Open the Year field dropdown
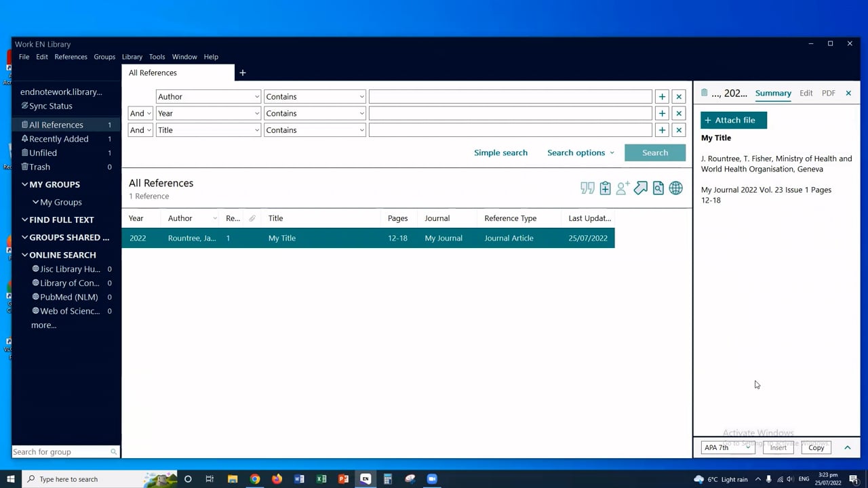The height and width of the screenshot is (488, 868). pos(208,113)
